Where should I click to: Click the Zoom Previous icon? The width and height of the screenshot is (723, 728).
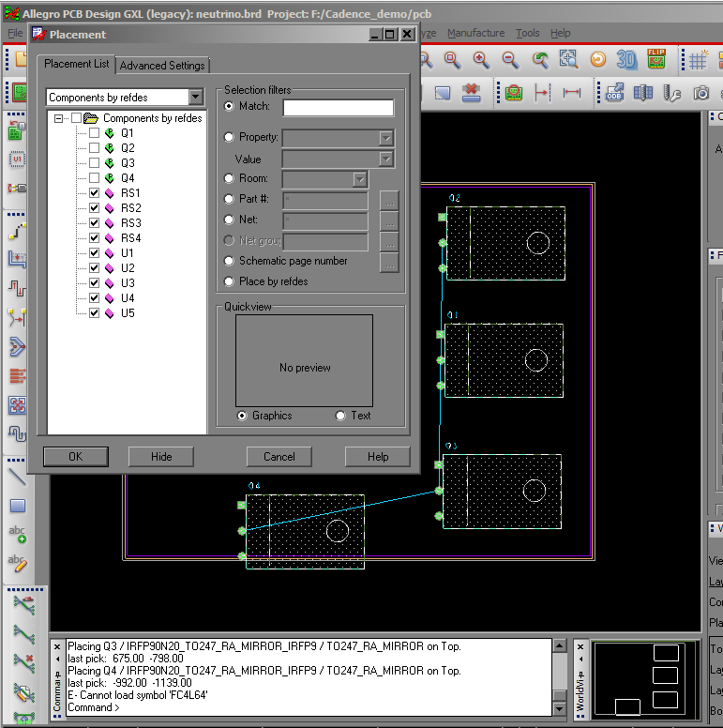[x=540, y=60]
